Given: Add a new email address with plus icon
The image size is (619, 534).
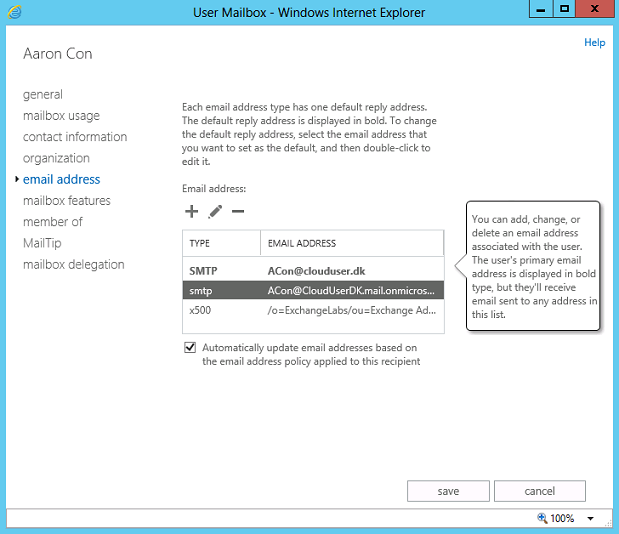Looking at the screenshot, I should [191, 212].
